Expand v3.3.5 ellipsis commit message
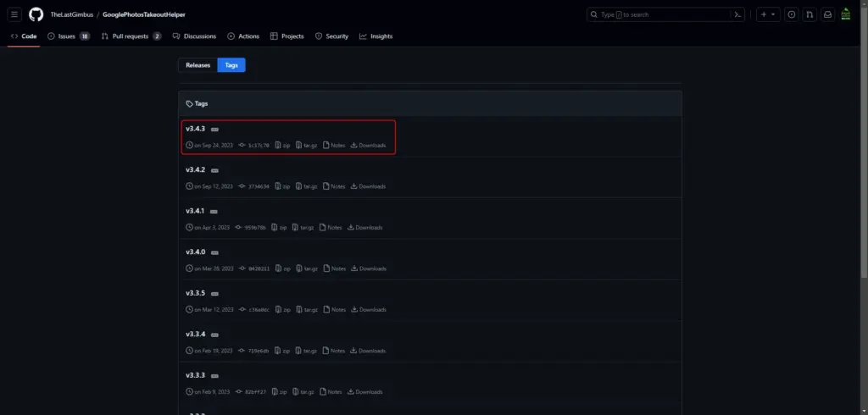The height and width of the screenshot is (415, 868). (214, 294)
